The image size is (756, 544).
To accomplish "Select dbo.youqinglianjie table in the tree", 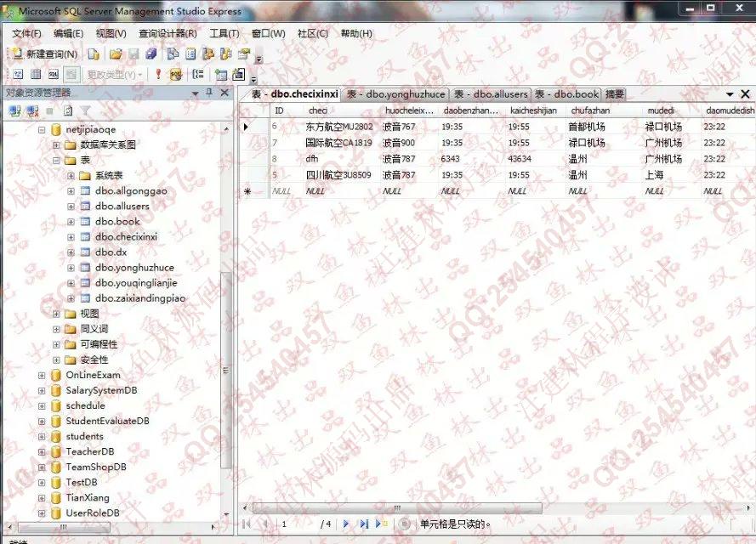I will click(x=136, y=283).
